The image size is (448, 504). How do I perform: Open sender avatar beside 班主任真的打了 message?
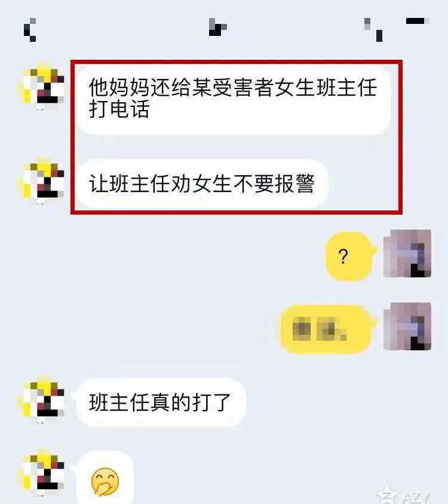pos(41,399)
